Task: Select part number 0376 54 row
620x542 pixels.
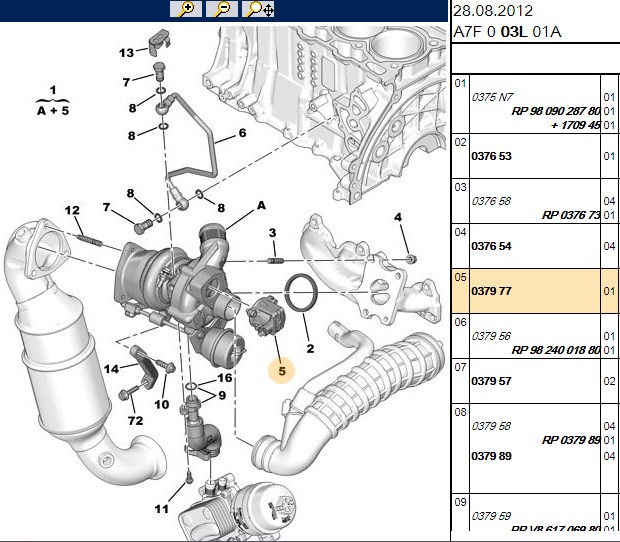Action: pos(535,246)
